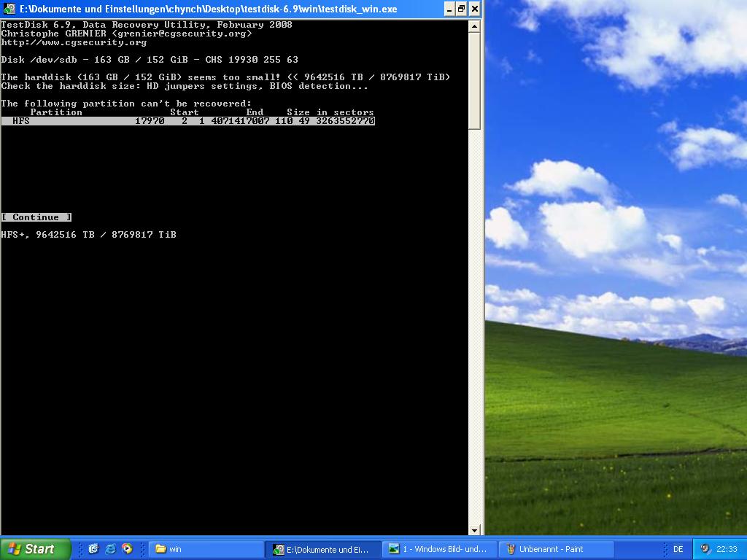Click the 'HFS+, 9642516 TB / 8769817 TiB' line
Screen dimensions: 747x560
[88, 234]
